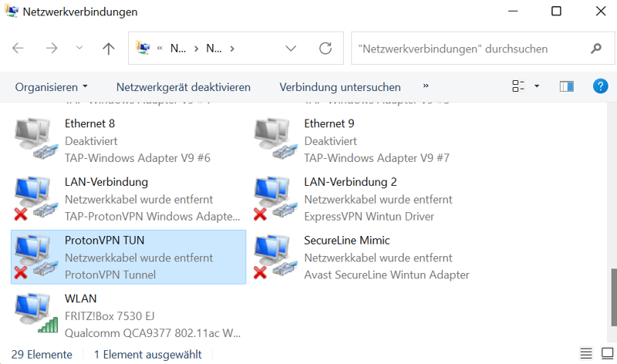
Task: Refresh the network connections list
Action: click(x=326, y=48)
